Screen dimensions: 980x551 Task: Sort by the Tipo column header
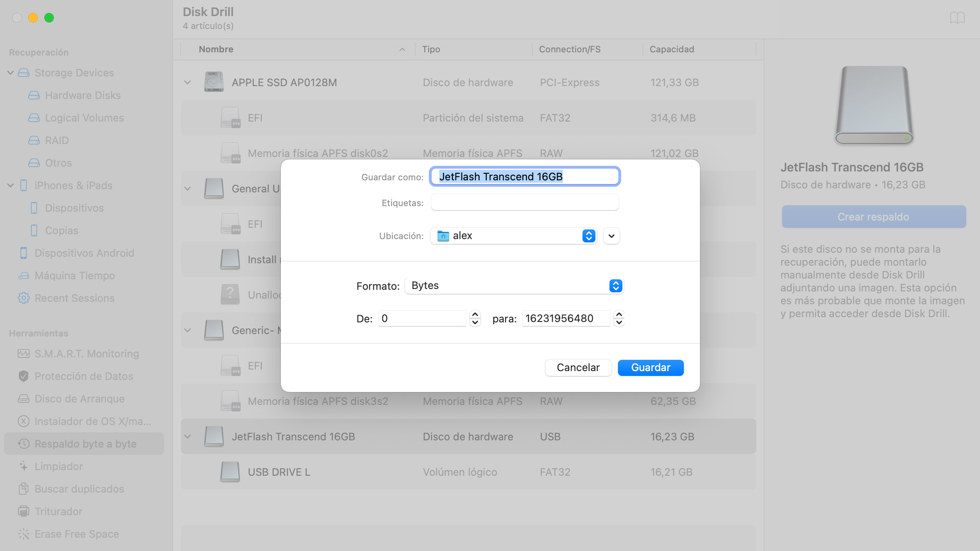(x=474, y=49)
